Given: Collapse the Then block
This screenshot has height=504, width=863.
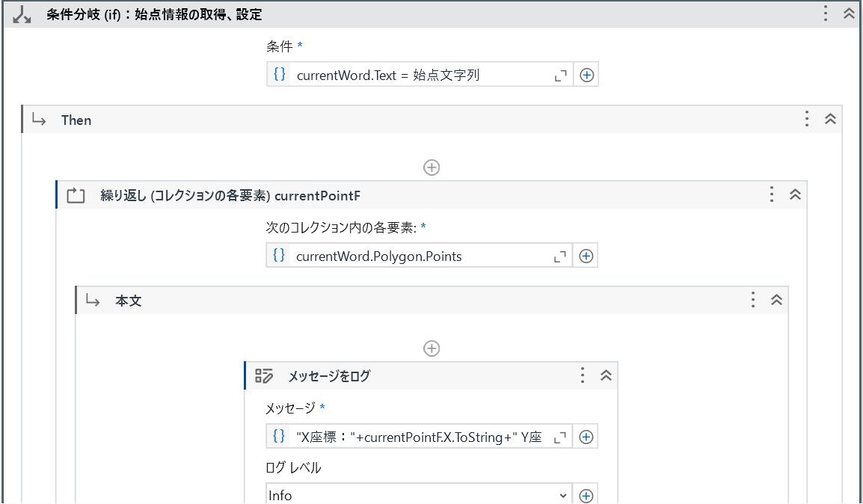Looking at the screenshot, I should click(830, 120).
